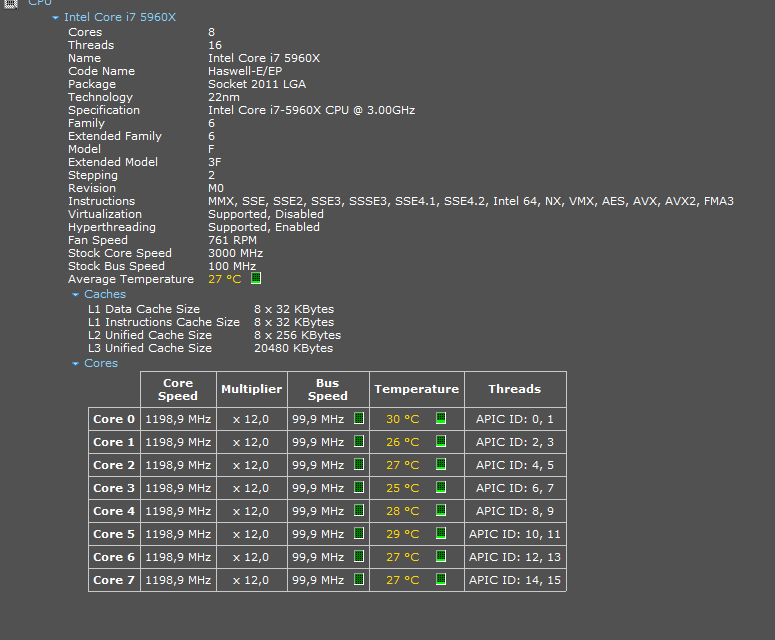Open the Core 0 bus speed graph icon

coord(359,418)
